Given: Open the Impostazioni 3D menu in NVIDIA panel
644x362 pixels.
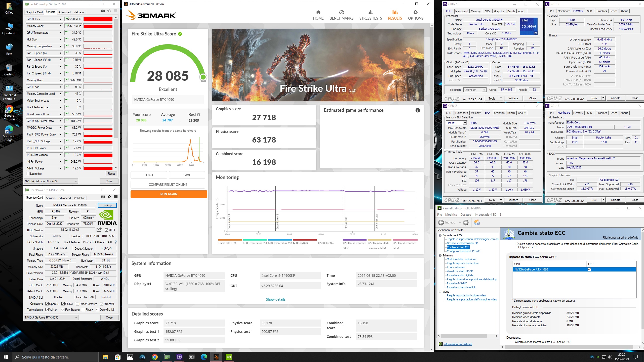Looking at the screenshot, I should tap(486, 215).
